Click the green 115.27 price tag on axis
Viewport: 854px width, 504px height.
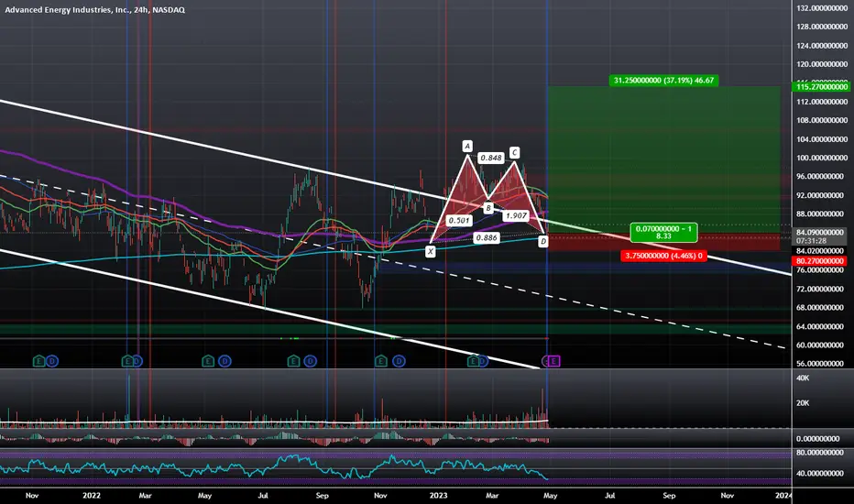[x=823, y=87]
